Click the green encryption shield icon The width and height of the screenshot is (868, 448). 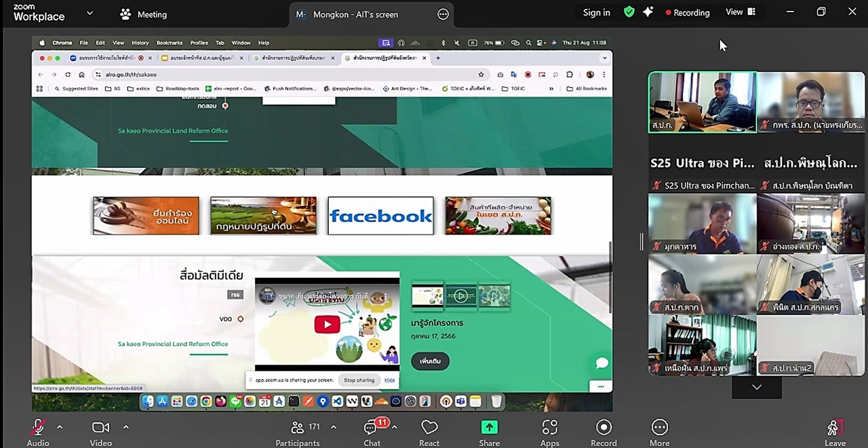pyautogui.click(x=629, y=12)
